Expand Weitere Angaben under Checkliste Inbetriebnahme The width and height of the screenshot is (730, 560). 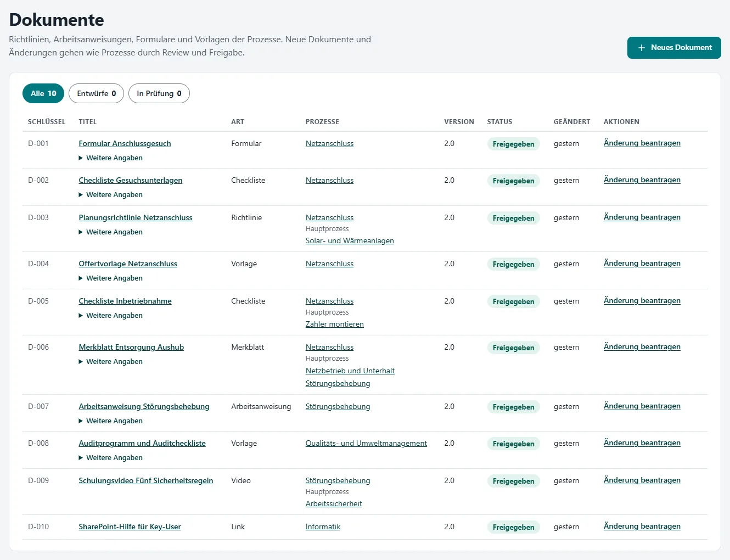pyautogui.click(x=111, y=316)
